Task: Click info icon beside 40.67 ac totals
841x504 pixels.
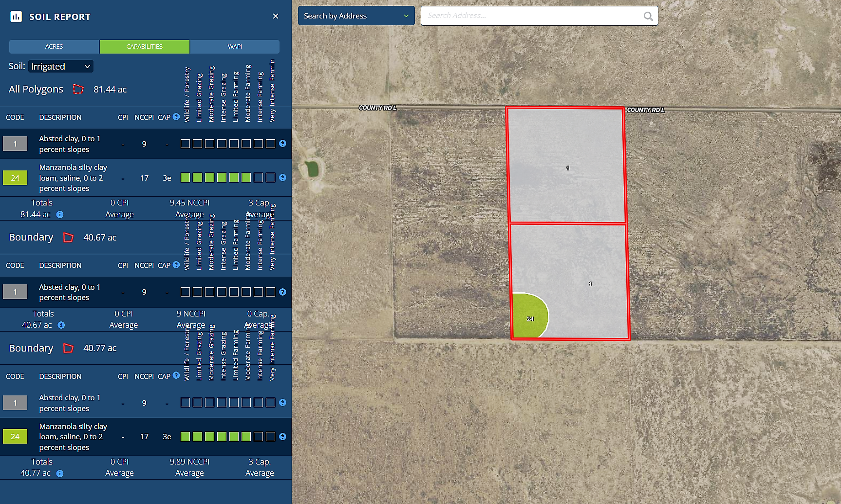Action: pyautogui.click(x=61, y=325)
